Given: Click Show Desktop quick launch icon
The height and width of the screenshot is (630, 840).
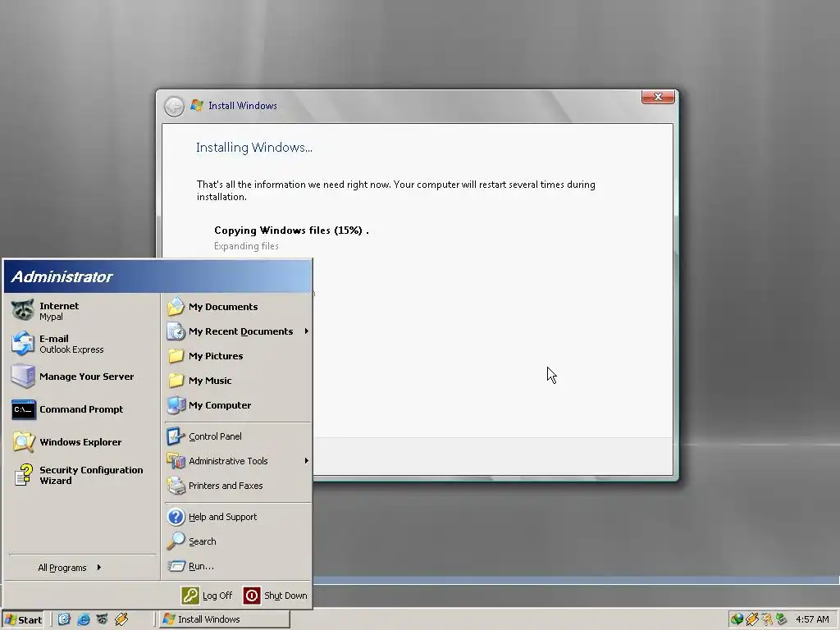Looking at the screenshot, I should (x=64, y=619).
